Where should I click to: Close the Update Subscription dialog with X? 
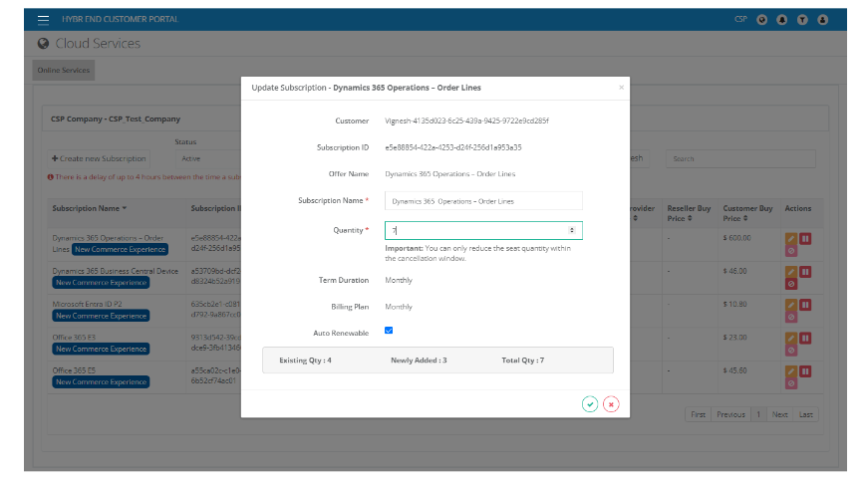tap(621, 88)
